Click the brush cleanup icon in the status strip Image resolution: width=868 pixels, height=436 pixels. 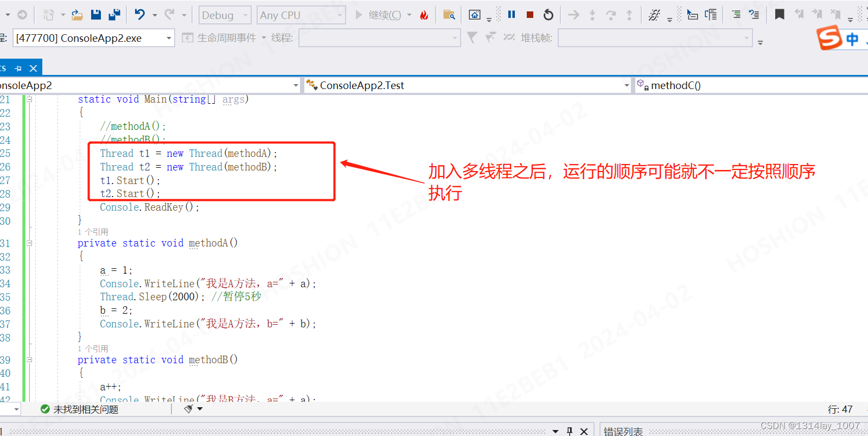[188, 409]
